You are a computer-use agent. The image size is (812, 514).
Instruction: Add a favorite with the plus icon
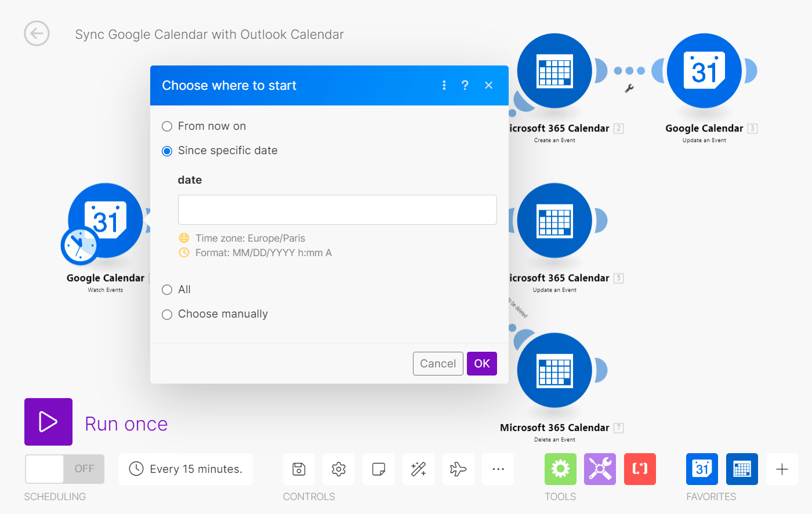pyautogui.click(x=782, y=469)
